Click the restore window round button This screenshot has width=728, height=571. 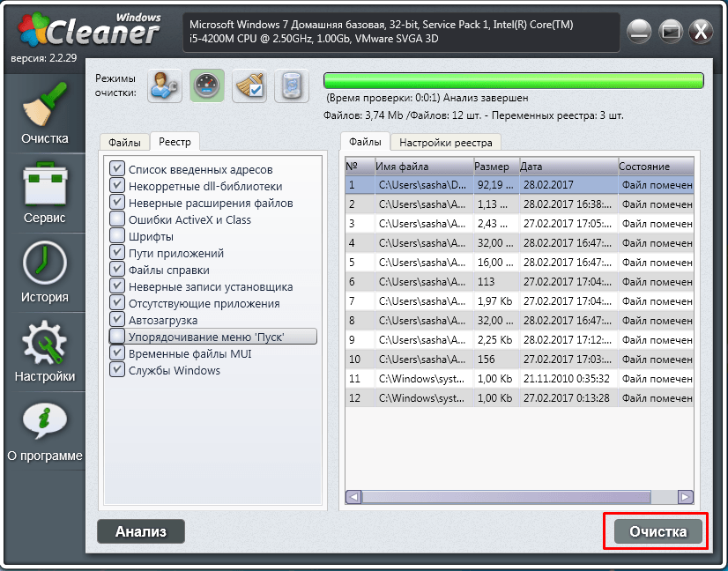(x=670, y=32)
